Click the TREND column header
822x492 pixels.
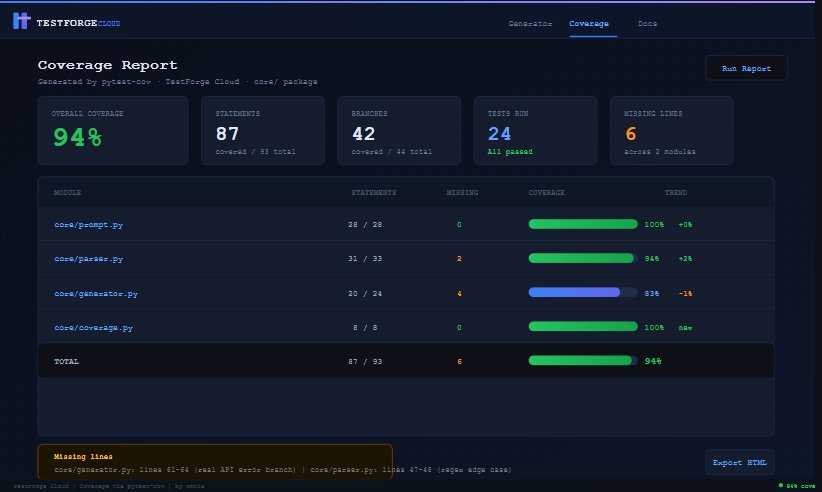(676, 193)
